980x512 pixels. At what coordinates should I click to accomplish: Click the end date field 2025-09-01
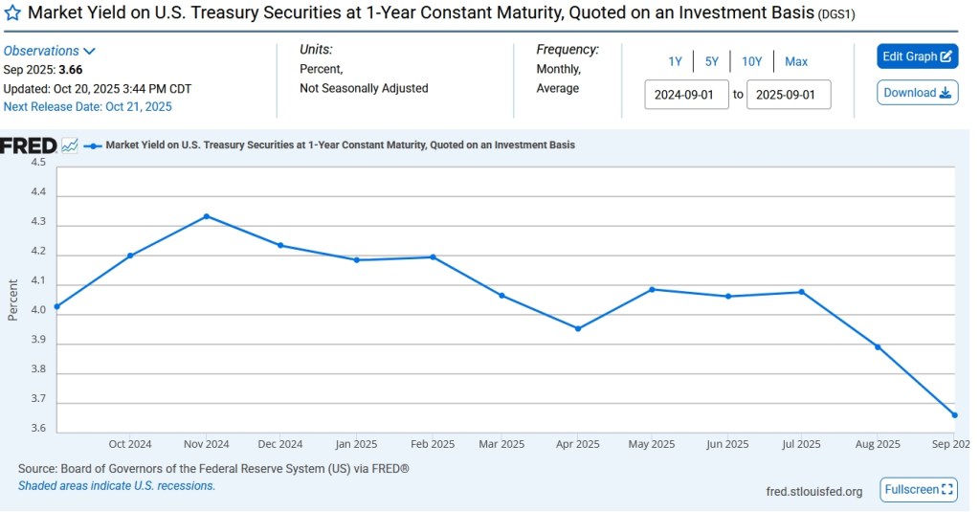788,95
